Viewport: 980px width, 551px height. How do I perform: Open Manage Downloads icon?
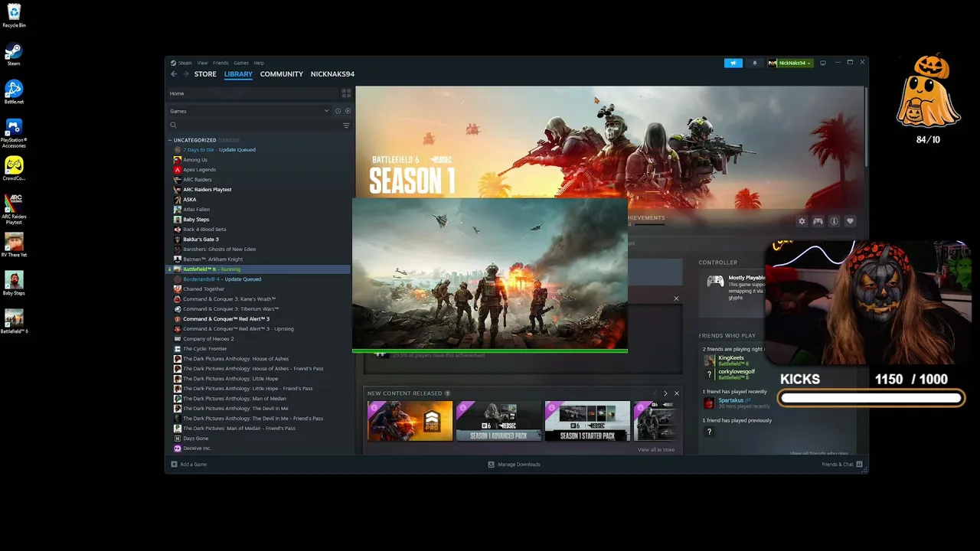[492, 465]
